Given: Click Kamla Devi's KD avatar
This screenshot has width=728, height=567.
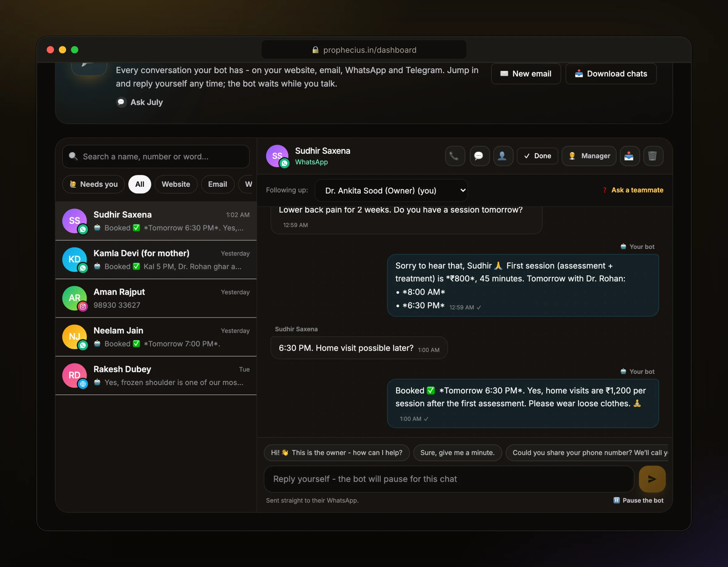Looking at the screenshot, I should 75,260.
